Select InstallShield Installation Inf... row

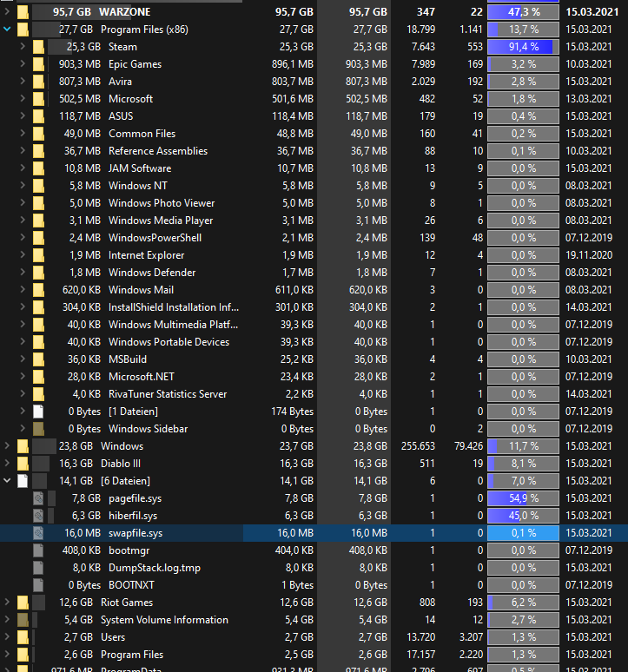click(x=314, y=307)
